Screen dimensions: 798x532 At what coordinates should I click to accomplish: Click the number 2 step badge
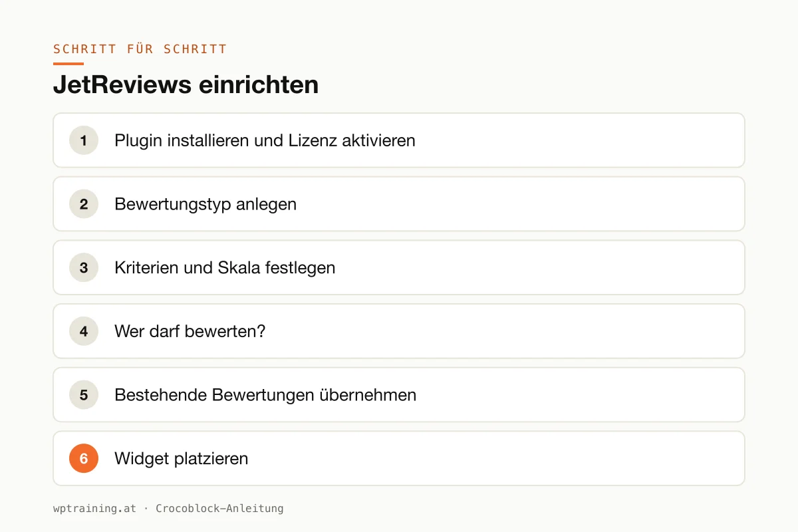tap(84, 204)
